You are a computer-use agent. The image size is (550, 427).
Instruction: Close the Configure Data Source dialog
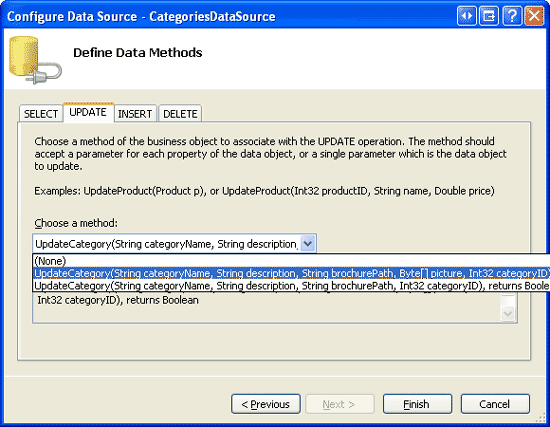coord(534,16)
